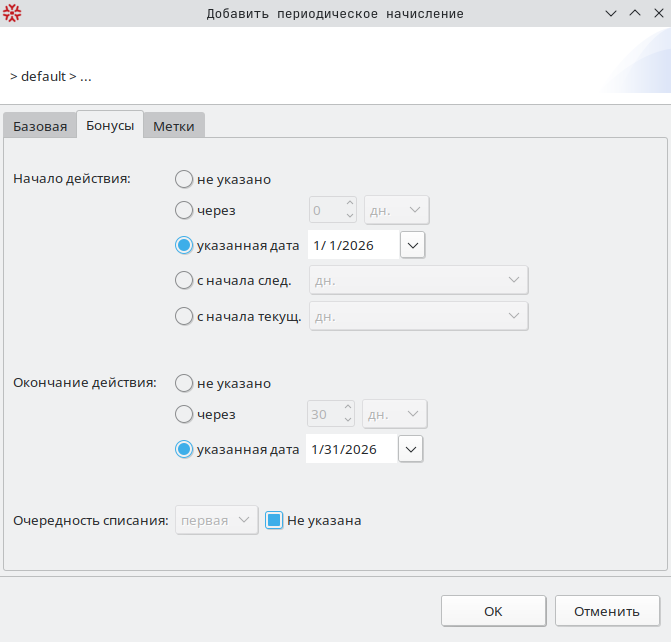Choose 'с начала текущ.' radio option
This screenshot has height=642, width=671.
184,316
